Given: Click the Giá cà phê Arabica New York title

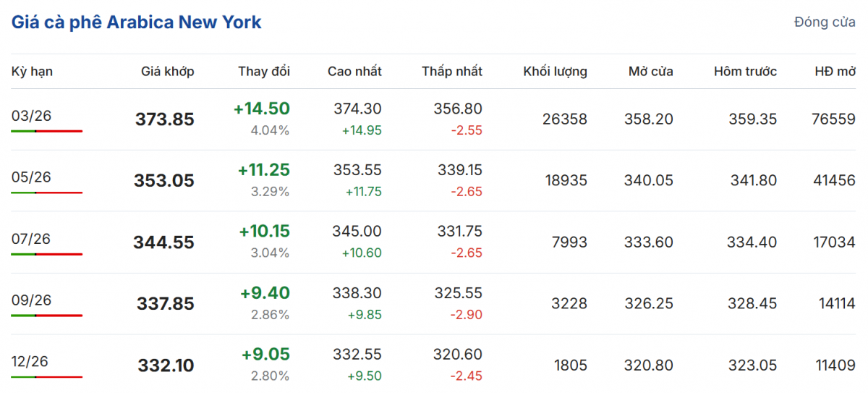Looking at the screenshot, I should pos(136,22).
